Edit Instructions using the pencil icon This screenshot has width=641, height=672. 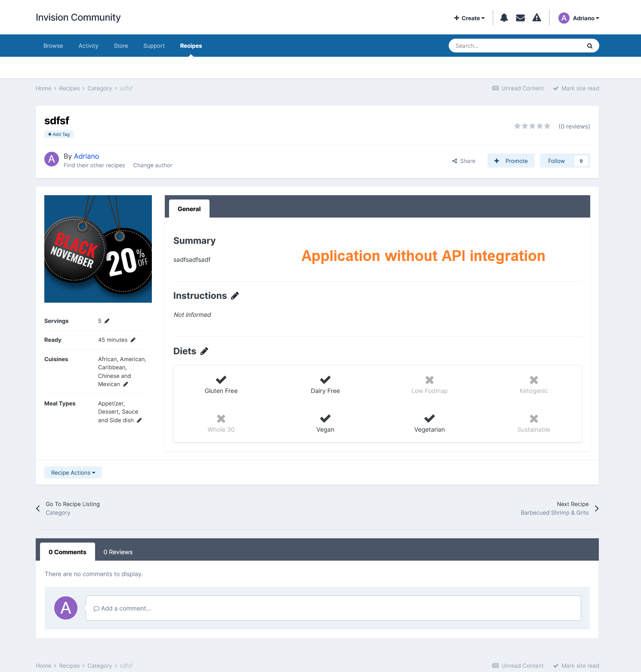[235, 296]
